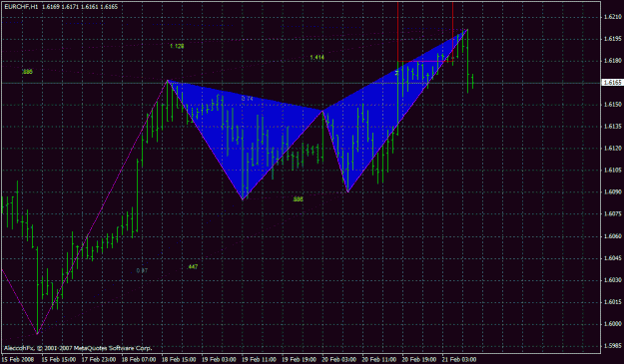The height and width of the screenshot is (364, 624).
Task: Click the 1.6180 price axis label
Action: click(612, 61)
